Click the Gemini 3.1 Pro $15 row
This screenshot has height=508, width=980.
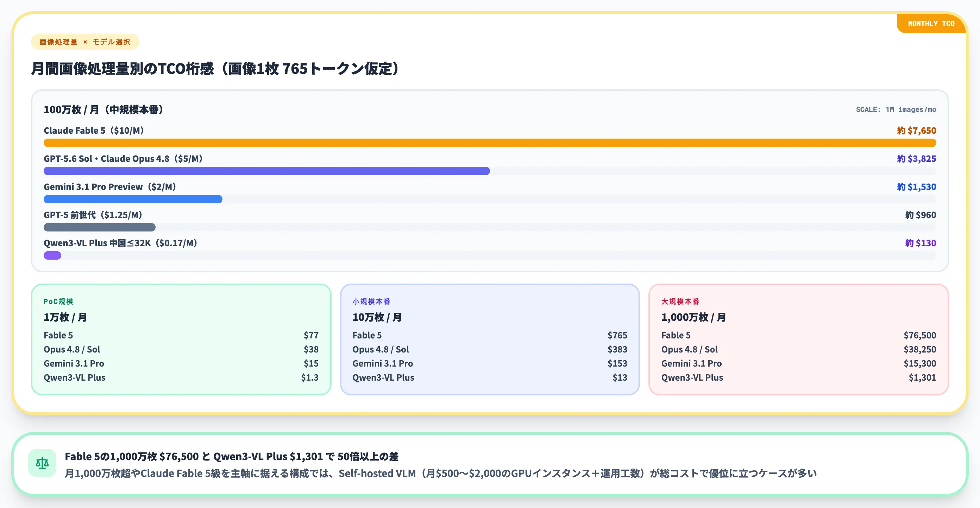[181, 363]
